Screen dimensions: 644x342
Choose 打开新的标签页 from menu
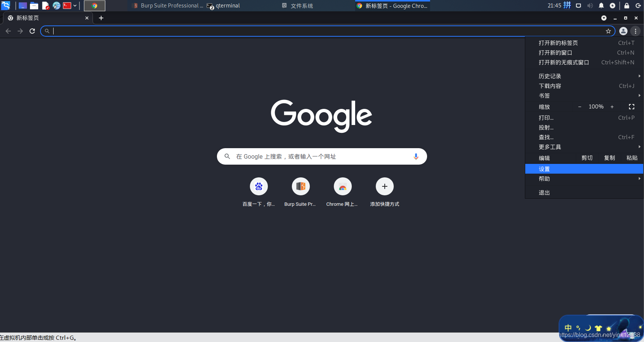click(584, 43)
